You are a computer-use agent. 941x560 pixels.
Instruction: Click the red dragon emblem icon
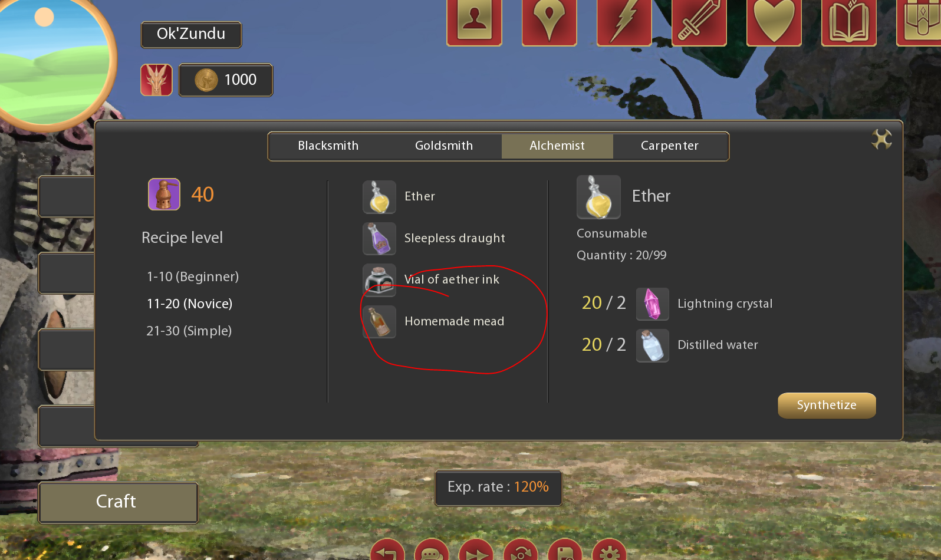[x=156, y=80]
